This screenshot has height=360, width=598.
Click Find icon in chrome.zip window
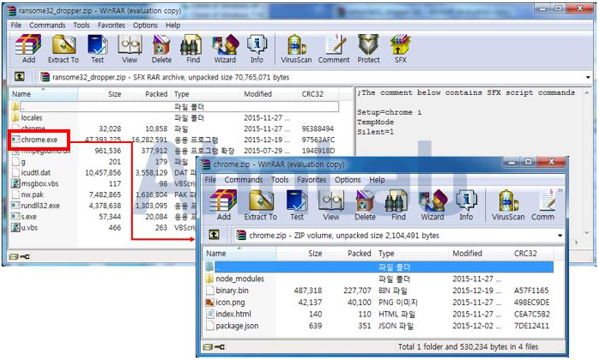398,205
